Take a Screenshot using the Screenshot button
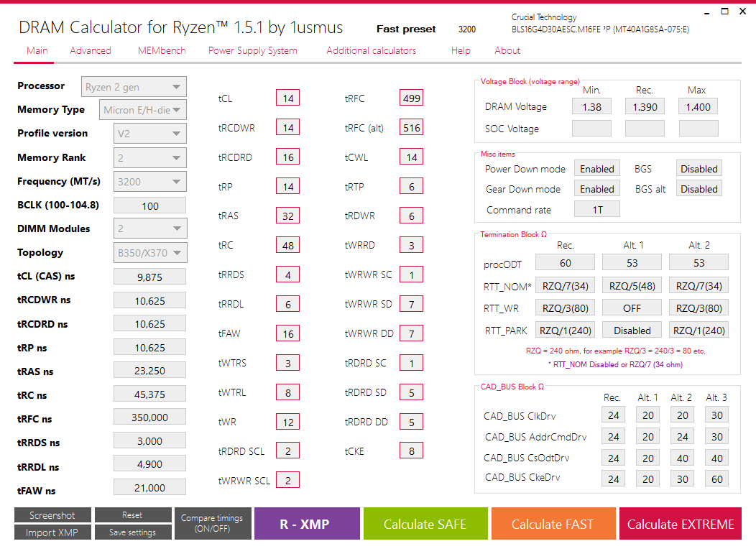This screenshot has height=554, width=756. [x=52, y=515]
